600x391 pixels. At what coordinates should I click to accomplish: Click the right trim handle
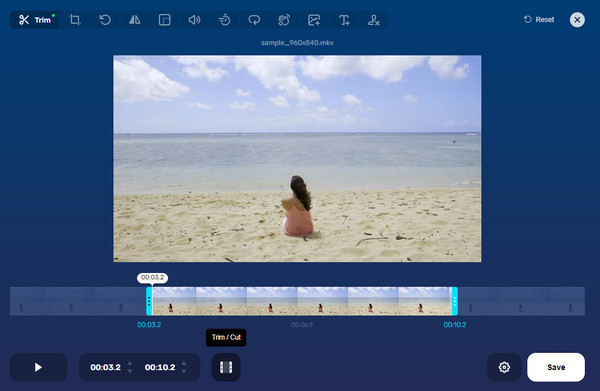coord(455,301)
